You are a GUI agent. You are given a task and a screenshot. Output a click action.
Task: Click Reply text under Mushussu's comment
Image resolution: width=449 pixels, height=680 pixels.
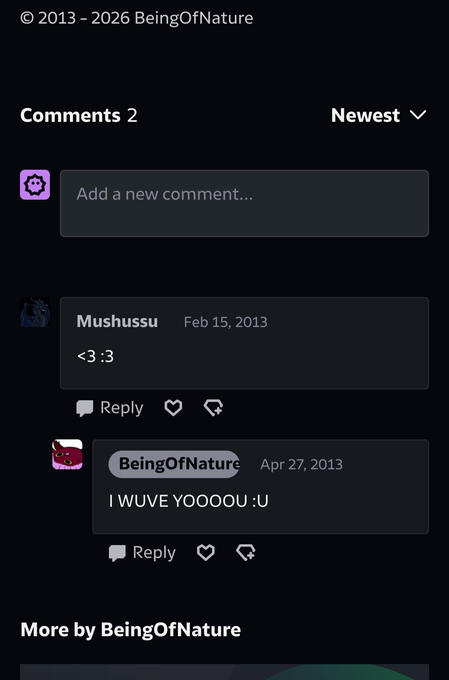coord(121,408)
